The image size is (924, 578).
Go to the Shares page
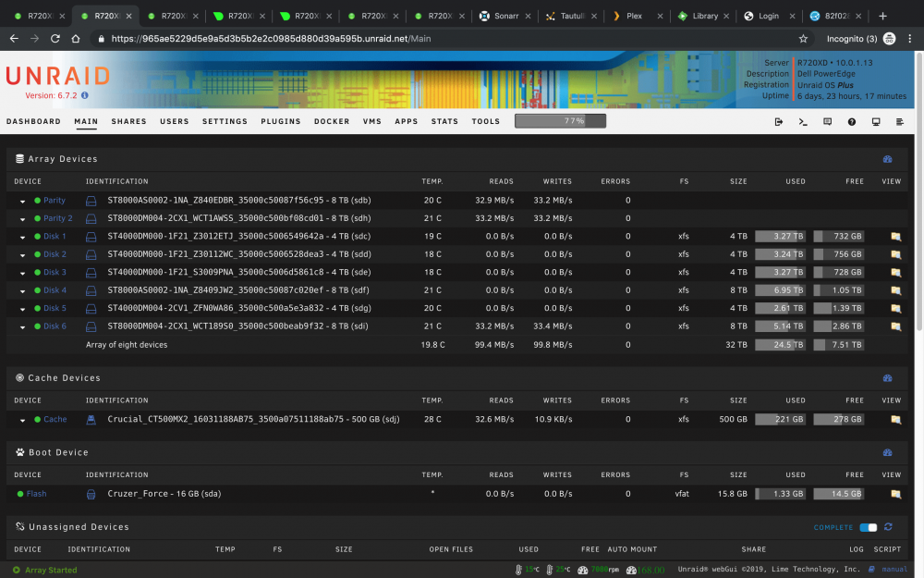128,121
